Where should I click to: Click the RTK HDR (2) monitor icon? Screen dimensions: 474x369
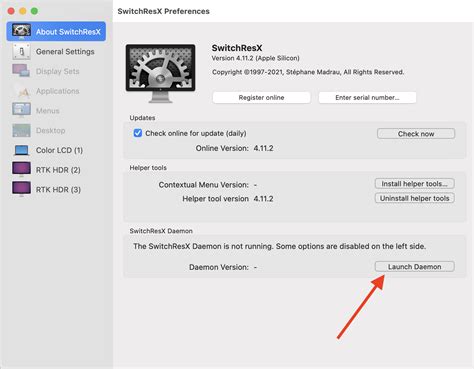(21, 169)
